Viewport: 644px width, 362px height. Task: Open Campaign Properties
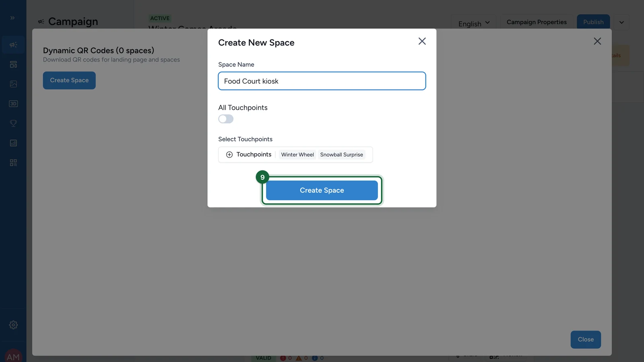(x=537, y=22)
